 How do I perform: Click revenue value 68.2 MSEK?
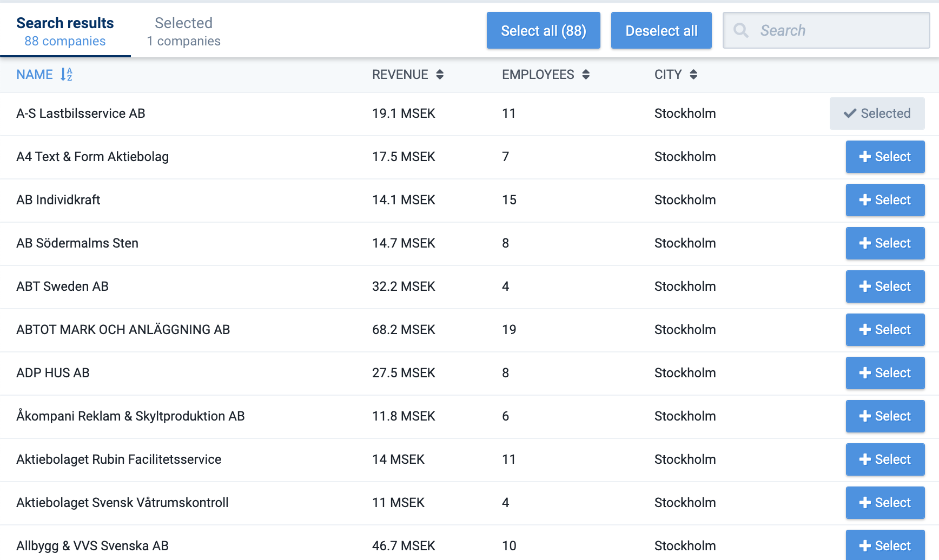(x=404, y=330)
